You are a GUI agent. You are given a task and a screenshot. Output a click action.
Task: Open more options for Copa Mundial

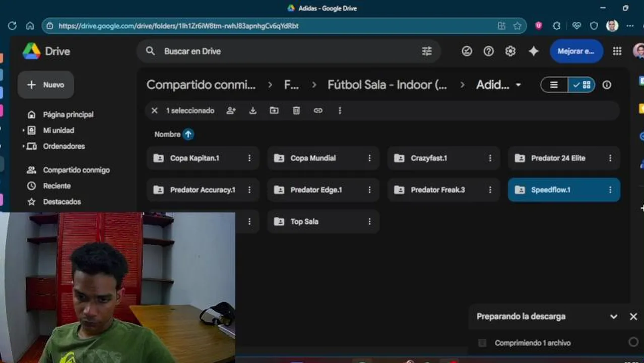pyautogui.click(x=369, y=158)
